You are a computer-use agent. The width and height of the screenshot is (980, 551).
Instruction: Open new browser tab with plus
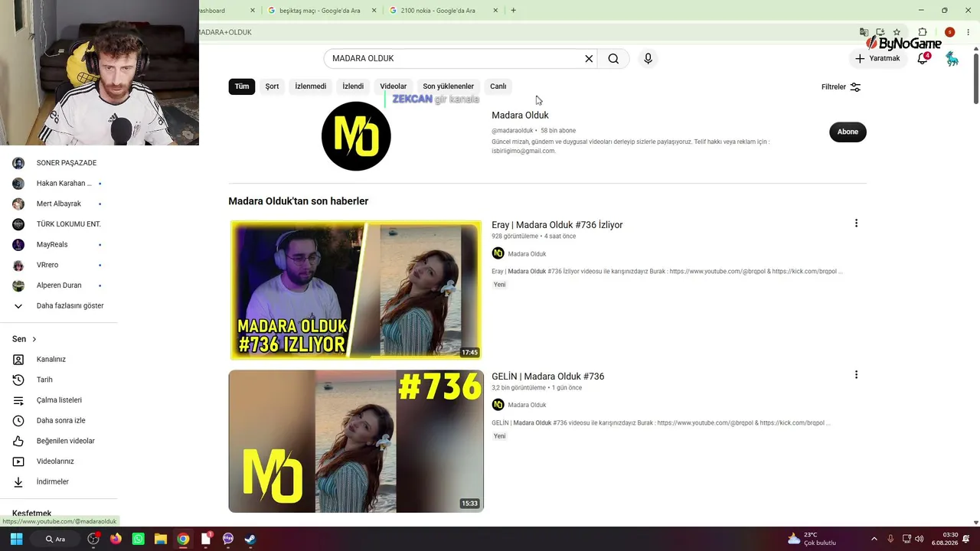(513, 11)
